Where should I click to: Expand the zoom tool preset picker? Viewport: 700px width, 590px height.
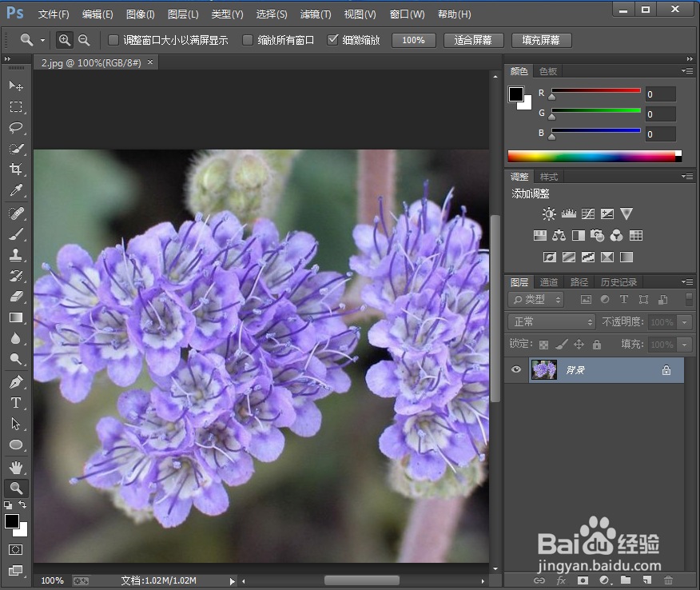point(30,40)
